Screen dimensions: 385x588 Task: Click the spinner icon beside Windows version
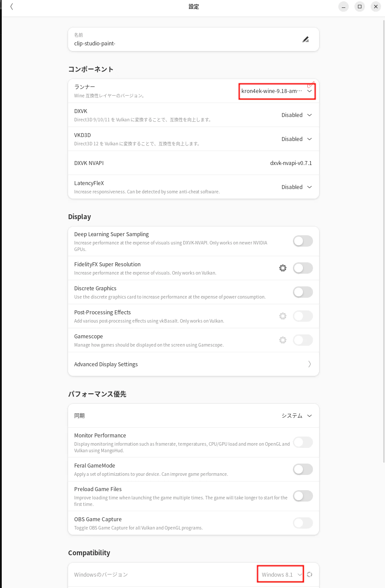pyautogui.click(x=310, y=574)
